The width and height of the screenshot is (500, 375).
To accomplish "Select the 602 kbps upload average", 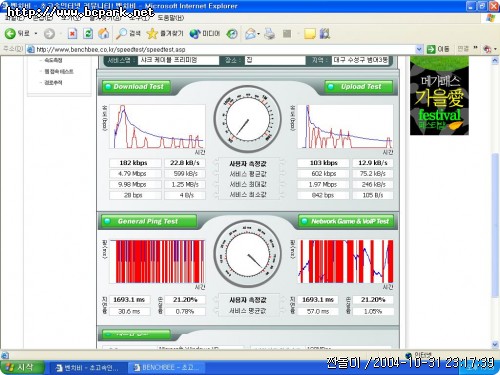I will click(323, 174).
